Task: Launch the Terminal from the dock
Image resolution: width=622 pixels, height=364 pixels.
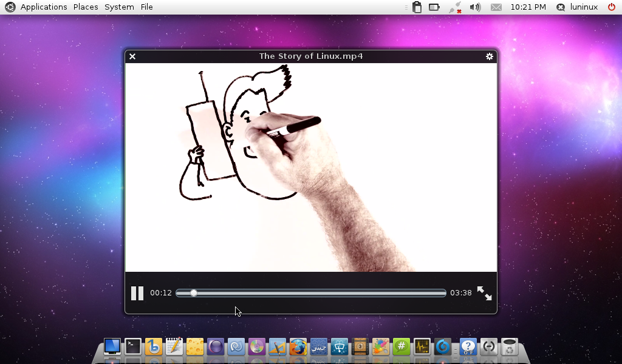Action: click(x=133, y=346)
